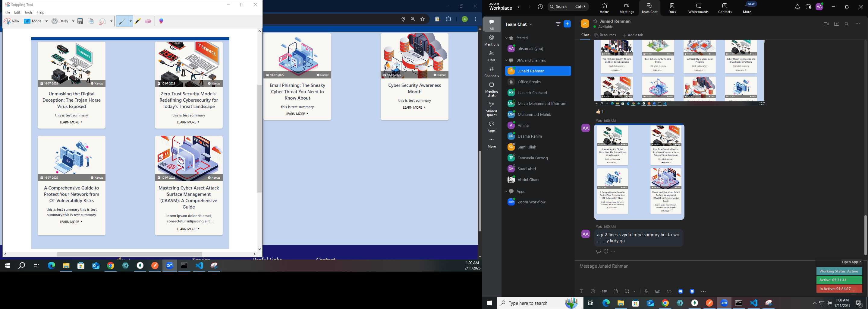Start a video call with Junaid Rehman
The width and height of the screenshot is (868, 309).
(x=826, y=24)
